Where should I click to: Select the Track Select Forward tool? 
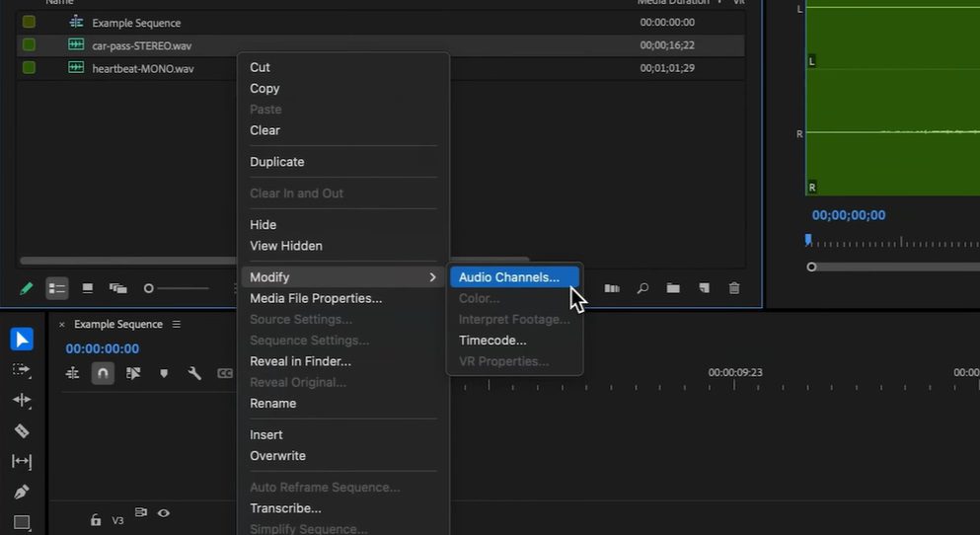(x=22, y=370)
